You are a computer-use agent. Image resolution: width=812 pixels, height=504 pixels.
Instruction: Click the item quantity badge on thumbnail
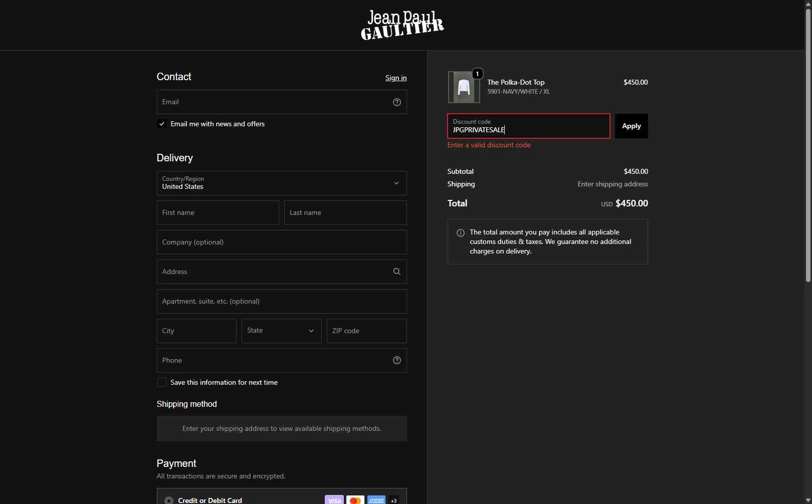[477, 74]
